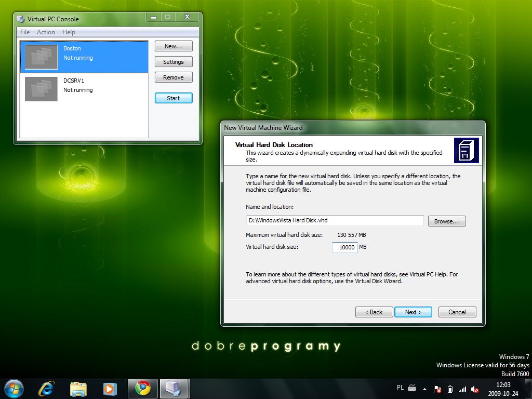The width and height of the screenshot is (532, 399).
Task: Launch Windows Media Player from taskbar
Action: [110, 389]
